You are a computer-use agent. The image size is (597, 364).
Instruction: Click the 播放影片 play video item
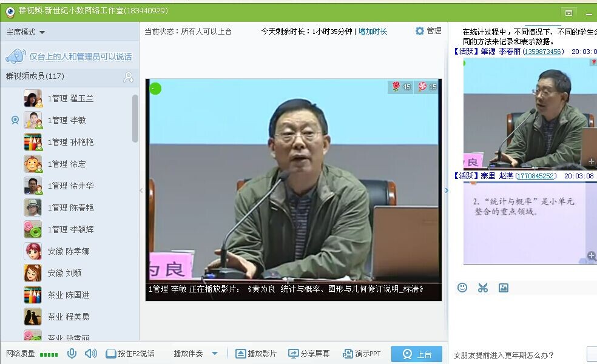pyautogui.click(x=256, y=354)
